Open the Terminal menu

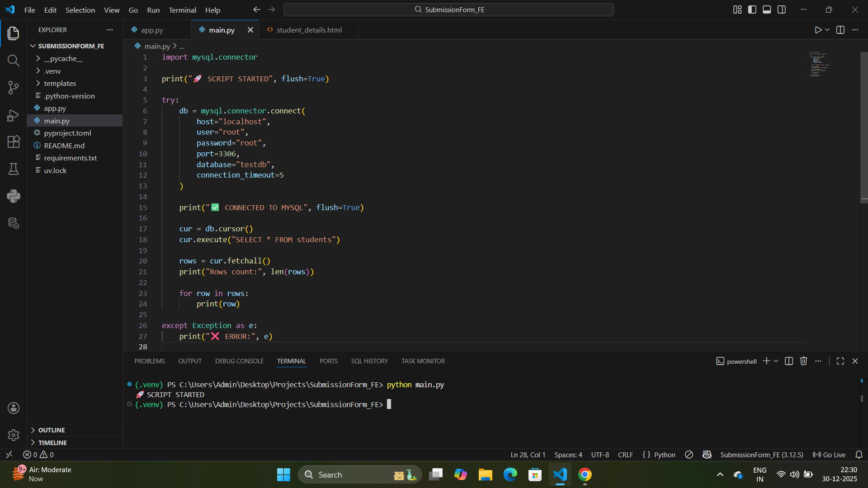[x=182, y=10]
